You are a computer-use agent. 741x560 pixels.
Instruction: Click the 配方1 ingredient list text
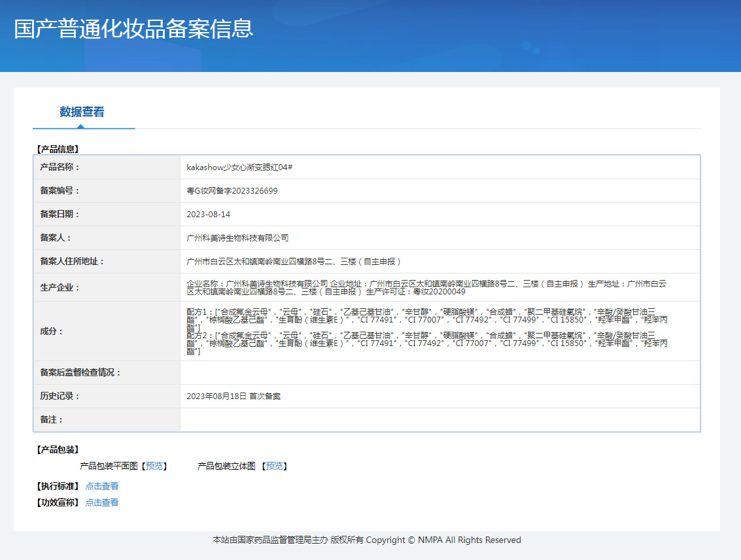pyautogui.click(x=427, y=319)
